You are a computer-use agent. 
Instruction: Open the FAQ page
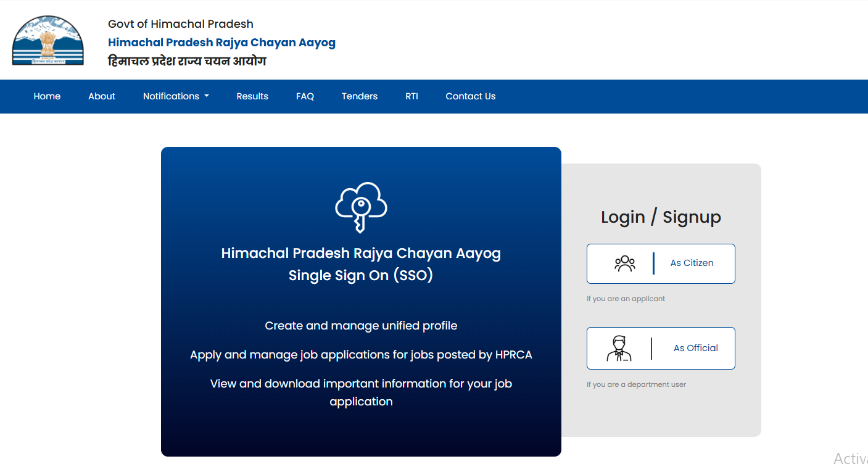pos(305,96)
